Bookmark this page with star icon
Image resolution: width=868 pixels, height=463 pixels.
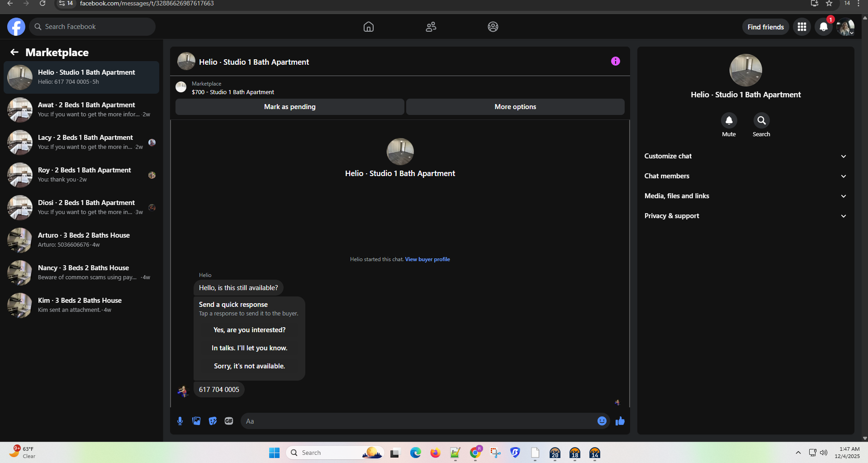tap(829, 3)
